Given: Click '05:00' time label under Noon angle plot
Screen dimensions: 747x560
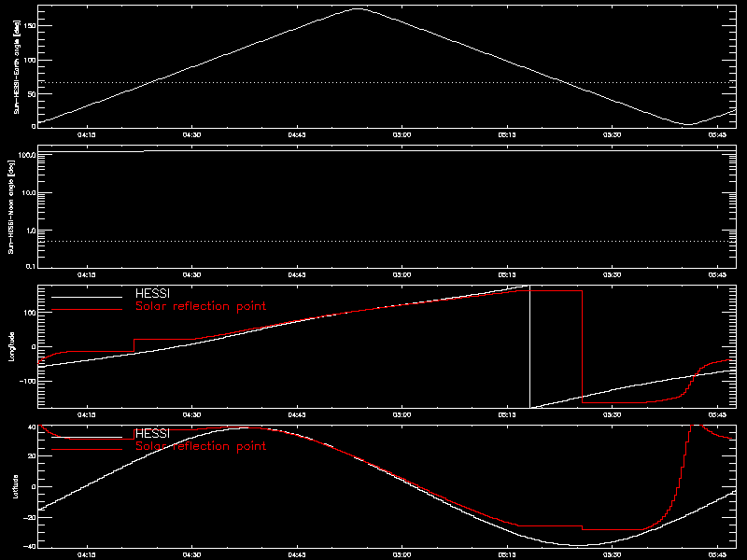Looking at the screenshot, I should [x=402, y=275].
